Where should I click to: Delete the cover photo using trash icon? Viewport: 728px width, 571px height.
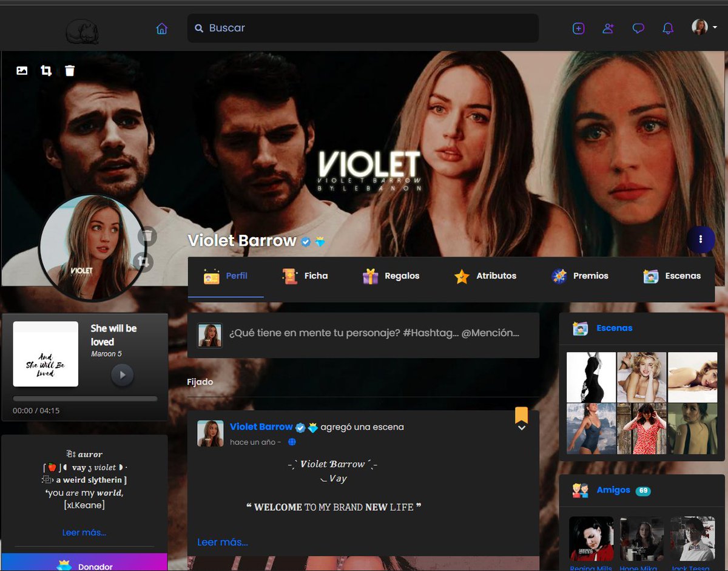tap(70, 70)
